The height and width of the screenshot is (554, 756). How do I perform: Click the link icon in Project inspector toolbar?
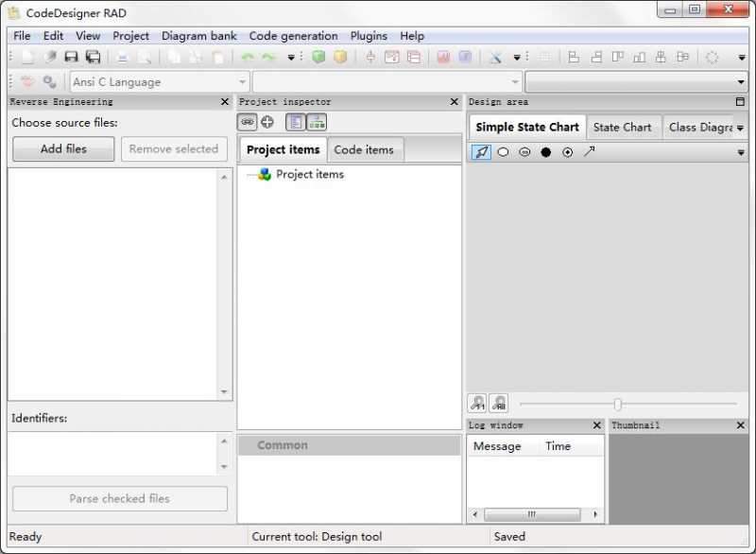coord(247,121)
